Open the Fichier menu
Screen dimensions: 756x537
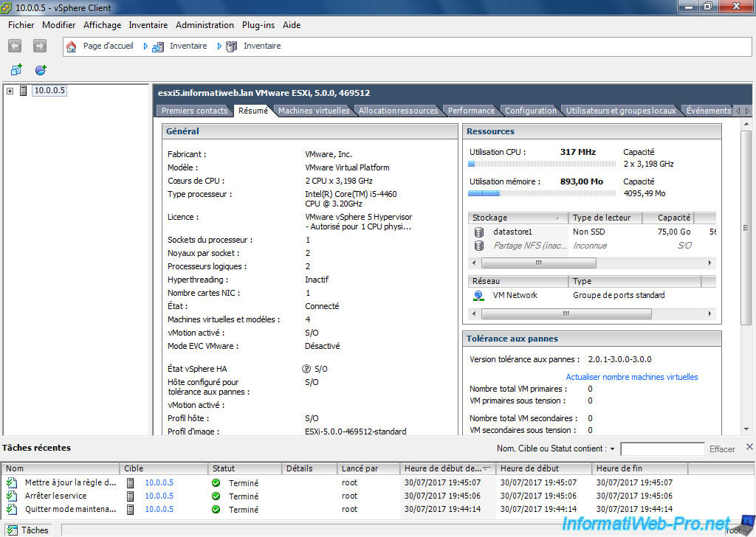[21, 25]
